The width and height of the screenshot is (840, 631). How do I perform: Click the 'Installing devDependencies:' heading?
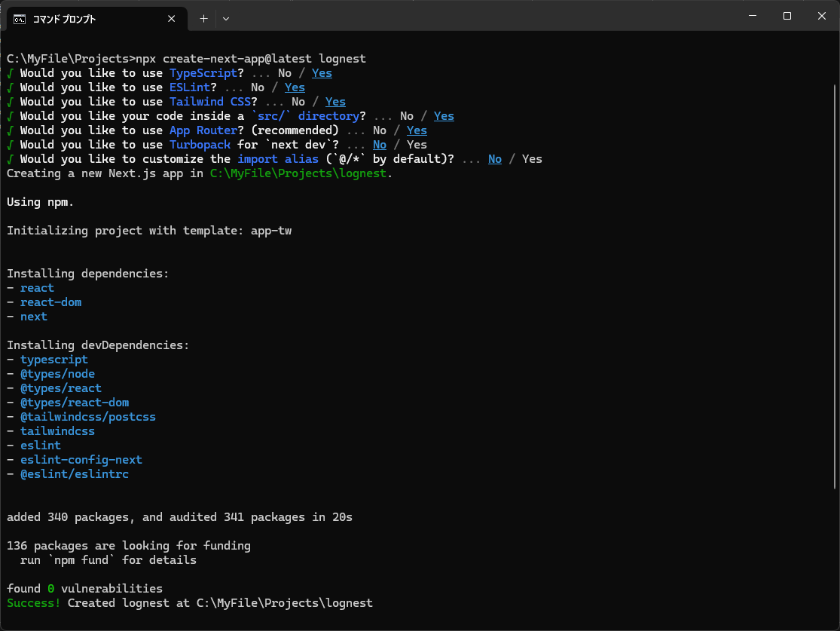coord(98,345)
